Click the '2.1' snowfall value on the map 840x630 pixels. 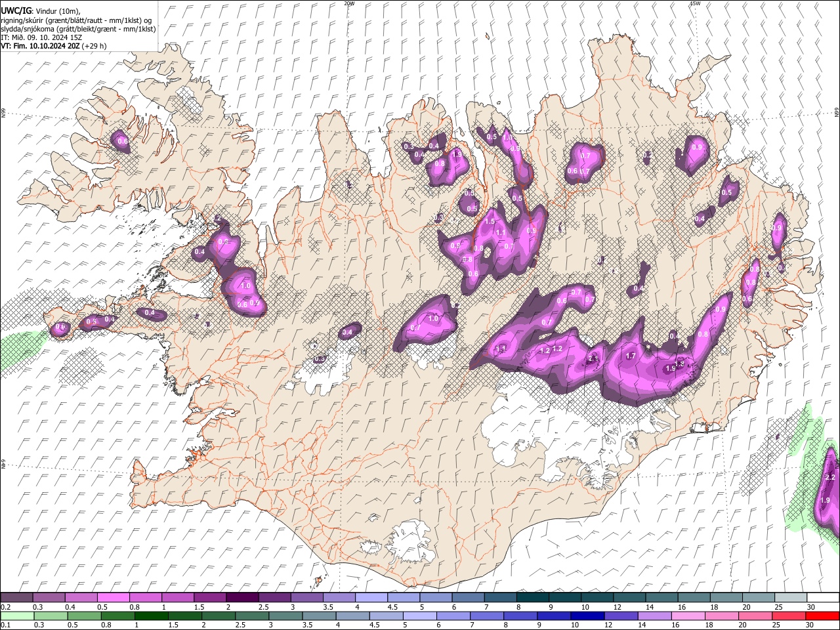click(593, 359)
